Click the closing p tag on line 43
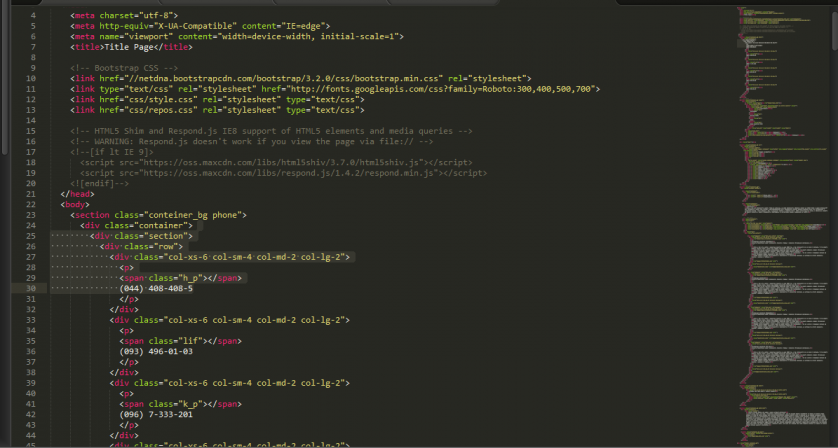Viewport: 838px width, 448px height. pyautogui.click(x=129, y=425)
